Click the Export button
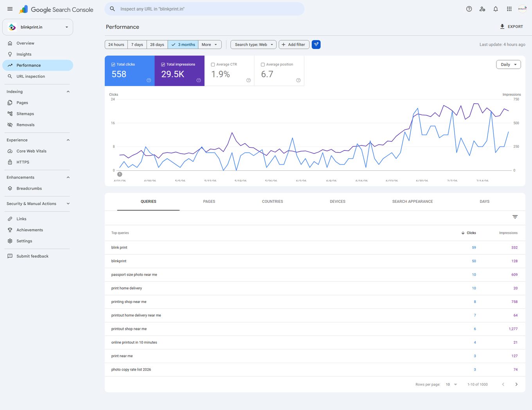This screenshot has width=532, height=410. pyautogui.click(x=511, y=27)
